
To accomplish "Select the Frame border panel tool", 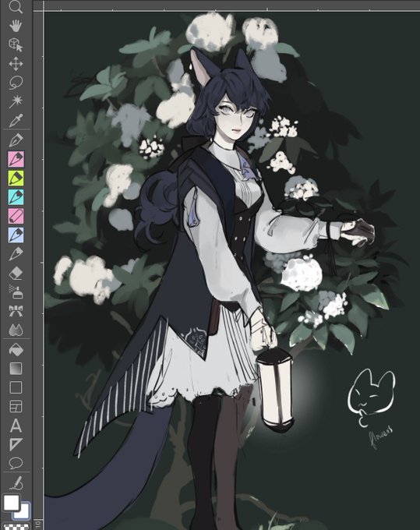I will click(16, 407).
